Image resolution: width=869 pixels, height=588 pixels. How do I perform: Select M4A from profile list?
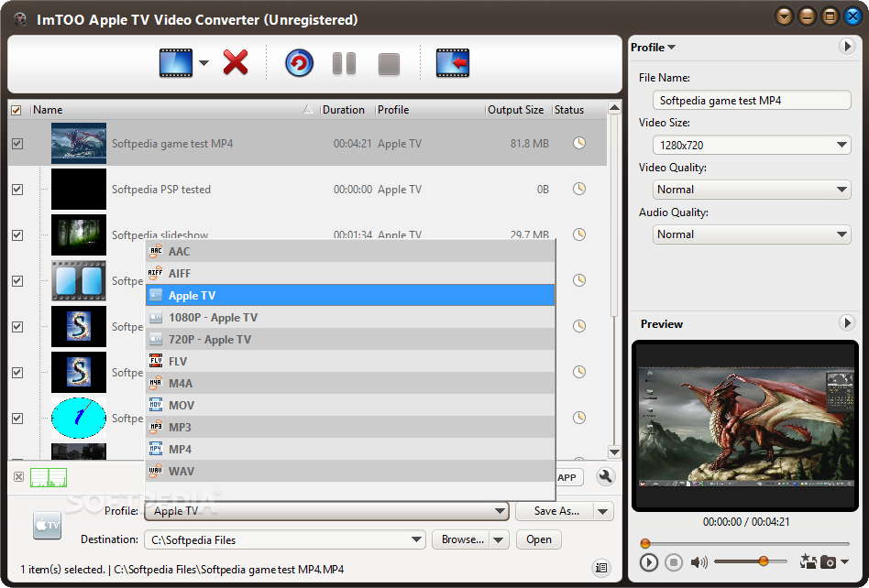coord(350,383)
